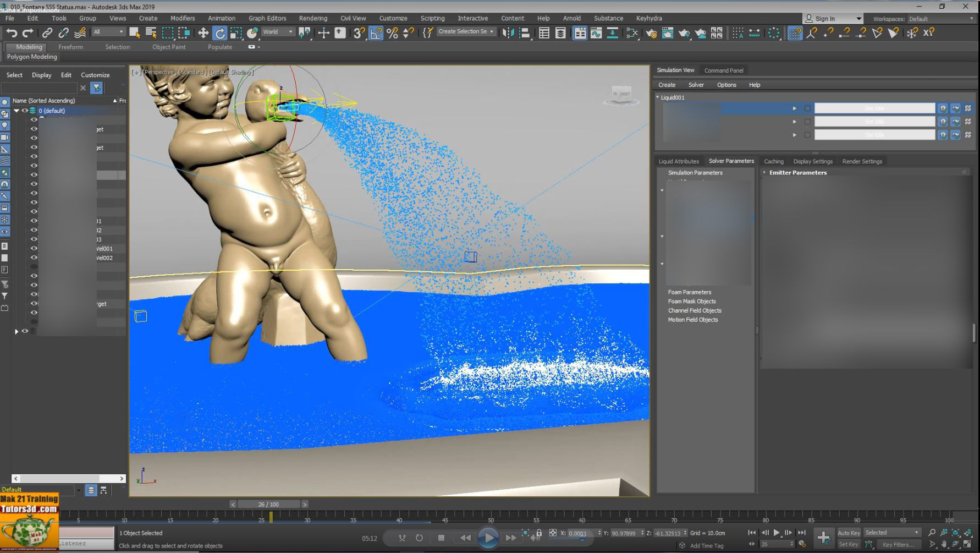Click the Align tool icon
Screen dimensions: 980x553
coord(525,33)
